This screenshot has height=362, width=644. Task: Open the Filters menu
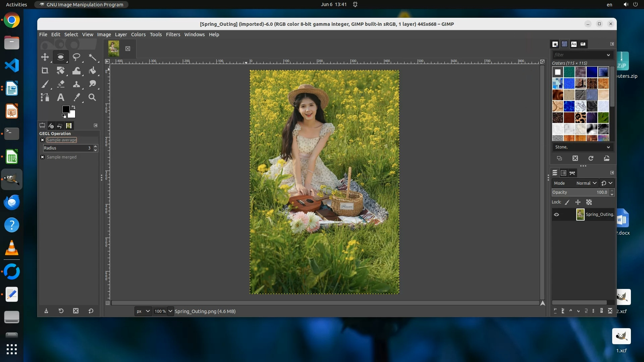173,35
